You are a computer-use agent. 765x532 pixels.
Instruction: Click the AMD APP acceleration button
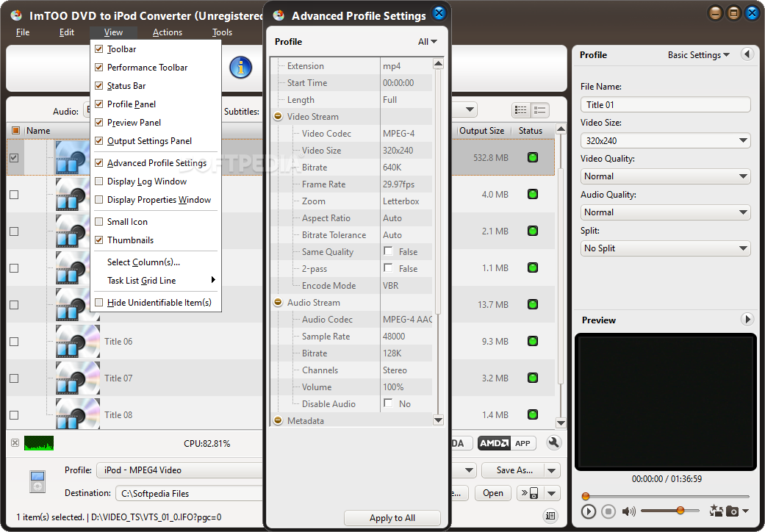[x=507, y=443]
